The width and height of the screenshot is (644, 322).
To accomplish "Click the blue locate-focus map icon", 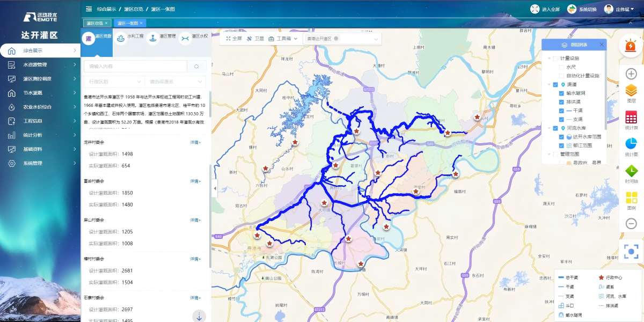I will tap(631, 251).
